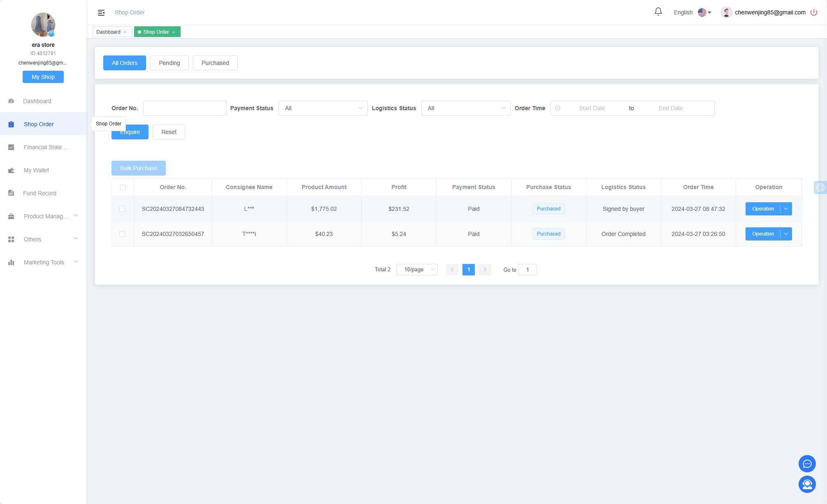827x504 pixels.
Task: Expand the Logistics Status dropdown
Action: [465, 108]
